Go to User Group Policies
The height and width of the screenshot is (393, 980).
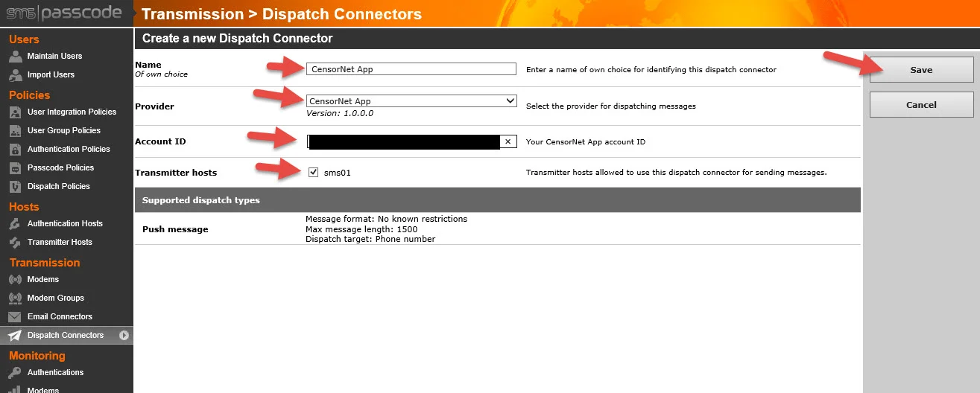63,131
